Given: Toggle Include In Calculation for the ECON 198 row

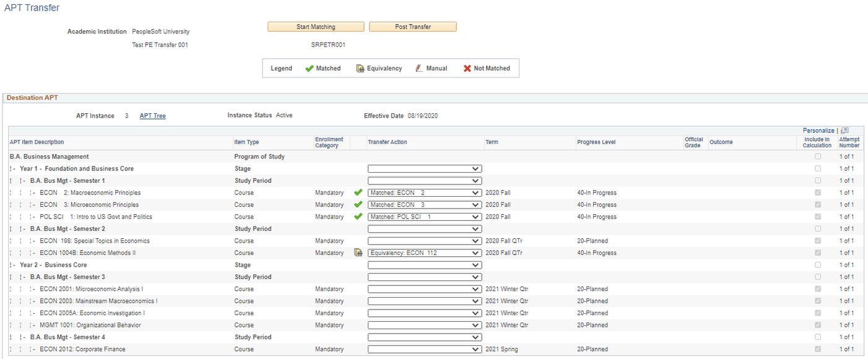Looking at the screenshot, I should pos(818,241).
